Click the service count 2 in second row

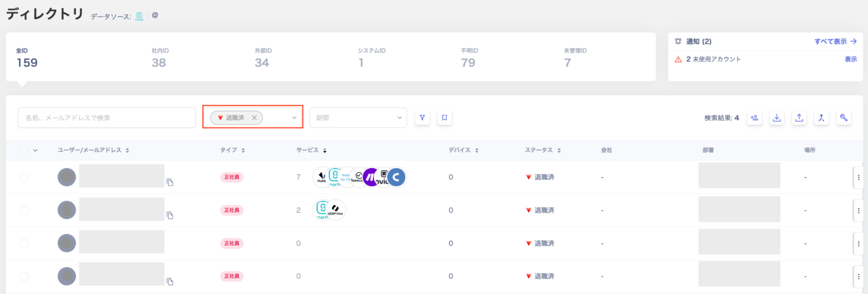(x=298, y=210)
